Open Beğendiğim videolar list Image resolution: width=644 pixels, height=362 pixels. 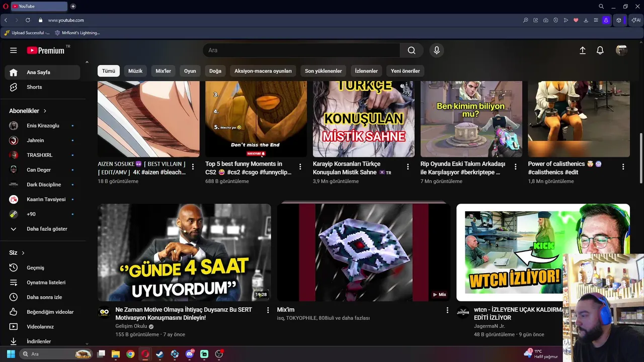pyautogui.click(x=42, y=312)
